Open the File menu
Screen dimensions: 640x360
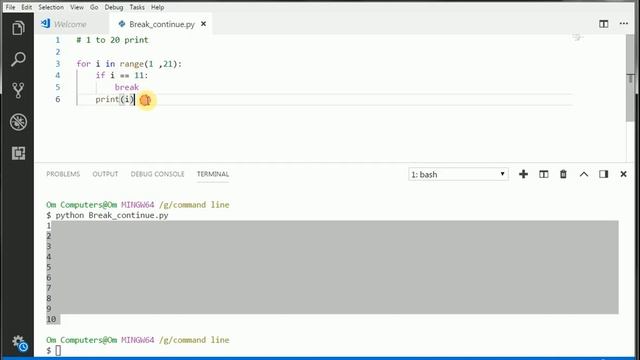(10, 7)
